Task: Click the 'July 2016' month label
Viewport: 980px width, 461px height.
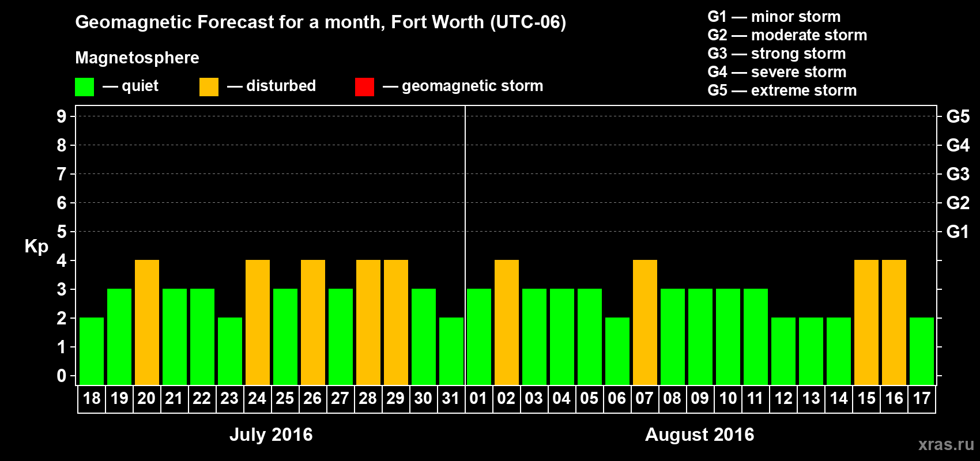Action: (271, 434)
